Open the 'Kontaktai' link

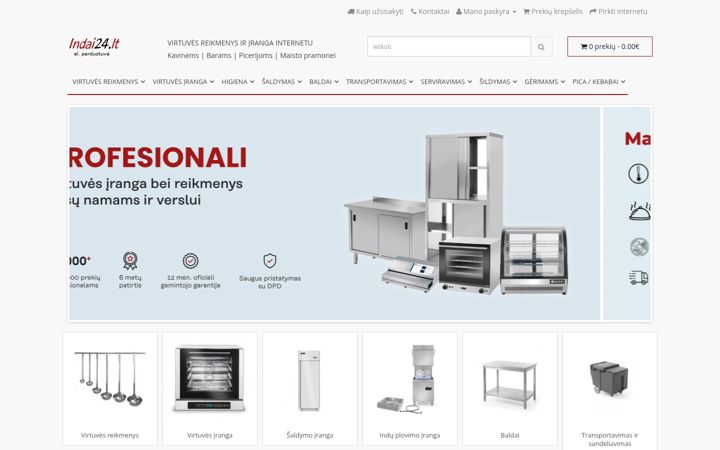point(430,11)
